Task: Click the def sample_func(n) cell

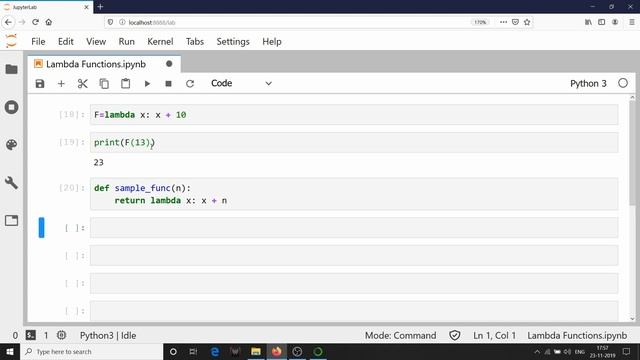Action: point(354,194)
